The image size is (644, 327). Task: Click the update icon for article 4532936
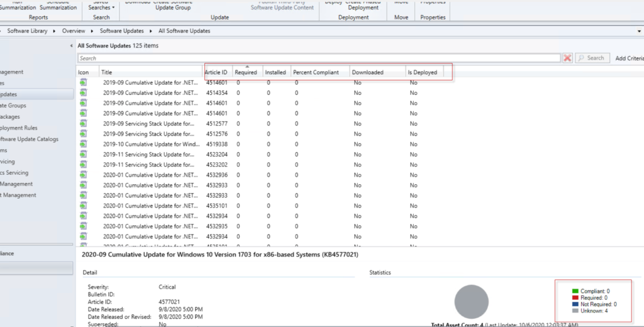[84, 175]
